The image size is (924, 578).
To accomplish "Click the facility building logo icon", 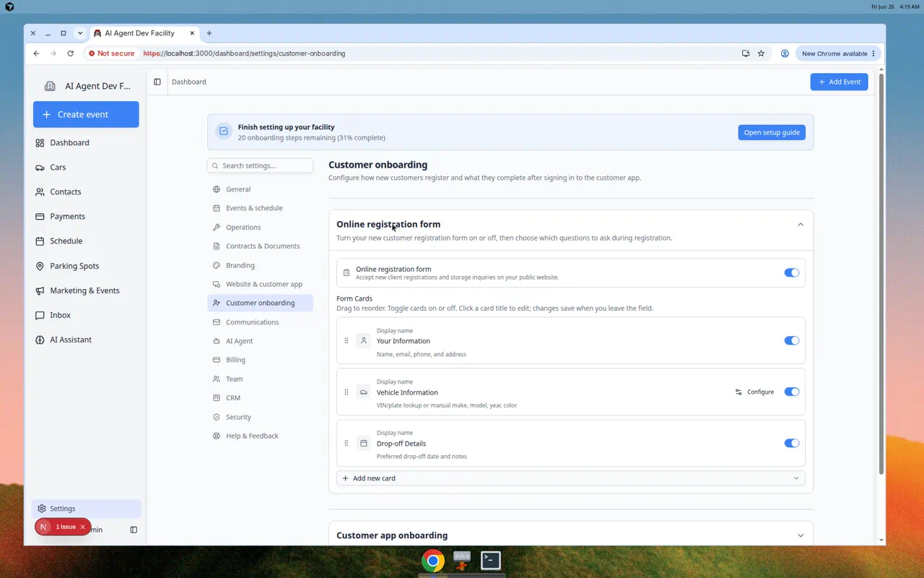I will (50, 86).
